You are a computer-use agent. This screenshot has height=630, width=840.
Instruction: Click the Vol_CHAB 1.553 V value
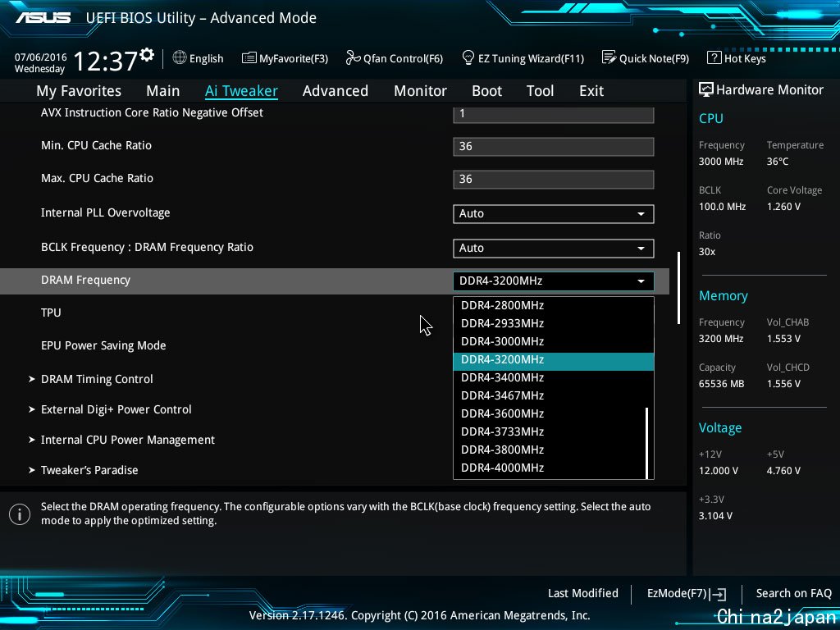coord(783,339)
